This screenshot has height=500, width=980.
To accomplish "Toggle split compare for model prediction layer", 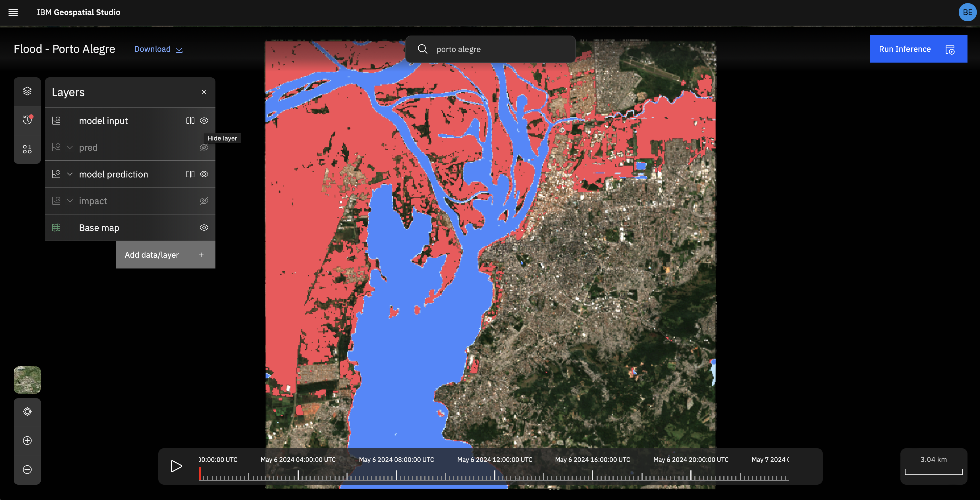I will point(190,174).
